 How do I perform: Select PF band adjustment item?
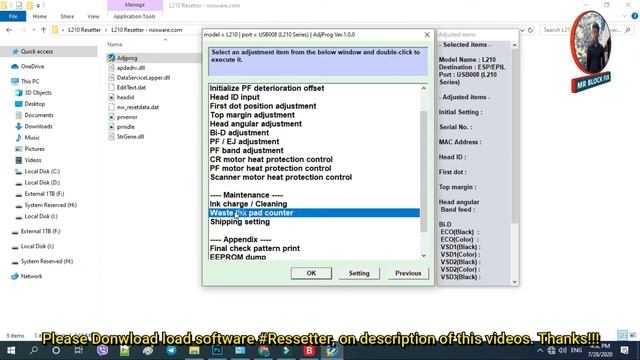click(246, 151)
